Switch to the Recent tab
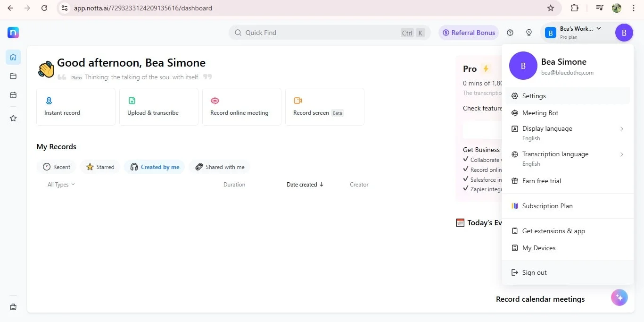The height and width of the screenshot is (322, 644). pos(57,167)
